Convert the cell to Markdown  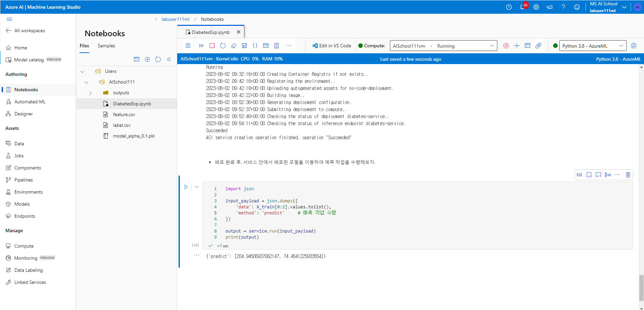[x=580, y=175]
